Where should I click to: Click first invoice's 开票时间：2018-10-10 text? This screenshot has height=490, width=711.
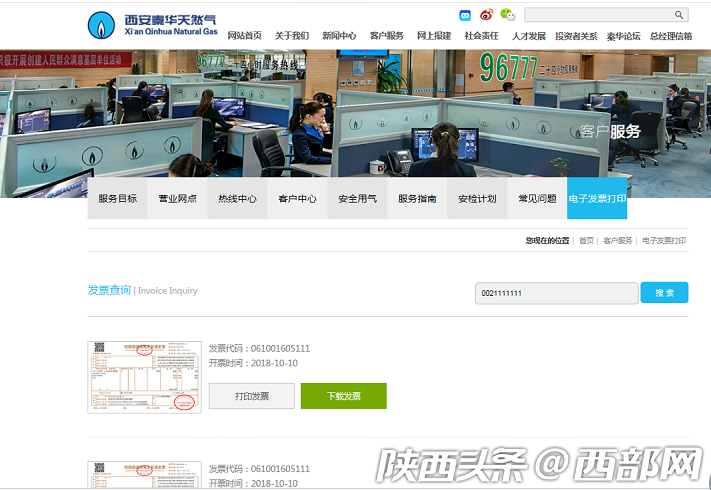click(x=253, y=363)
